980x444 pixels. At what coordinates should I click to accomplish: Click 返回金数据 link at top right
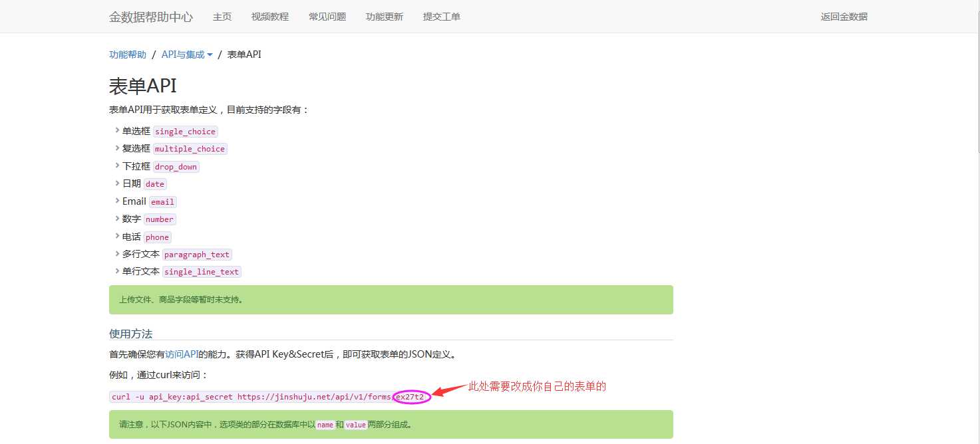coord(844,17)
